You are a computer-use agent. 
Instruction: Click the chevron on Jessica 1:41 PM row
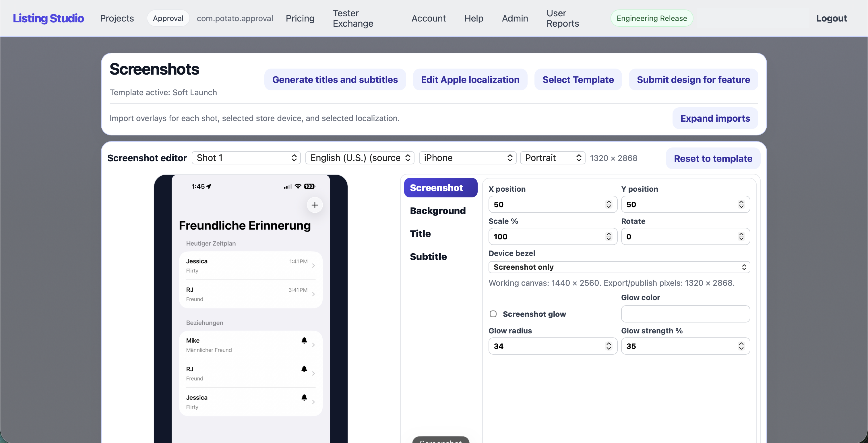click(x=313, y=265)
